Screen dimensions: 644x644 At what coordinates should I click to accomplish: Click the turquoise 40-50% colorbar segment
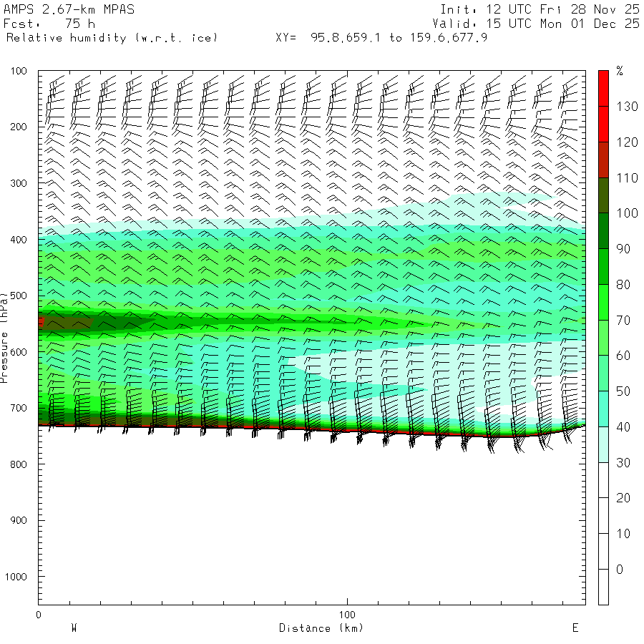pos(603,409)
